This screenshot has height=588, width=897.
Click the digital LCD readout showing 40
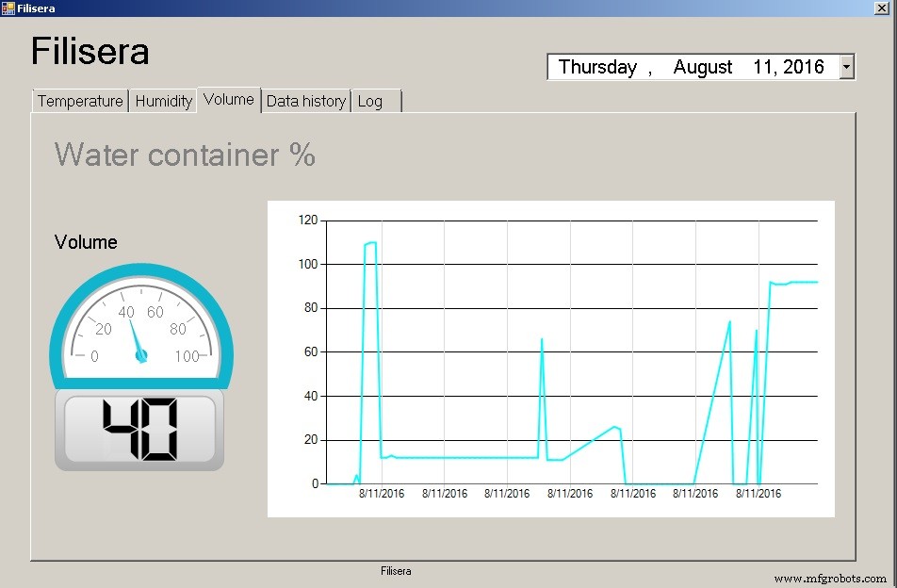(139, 429)
